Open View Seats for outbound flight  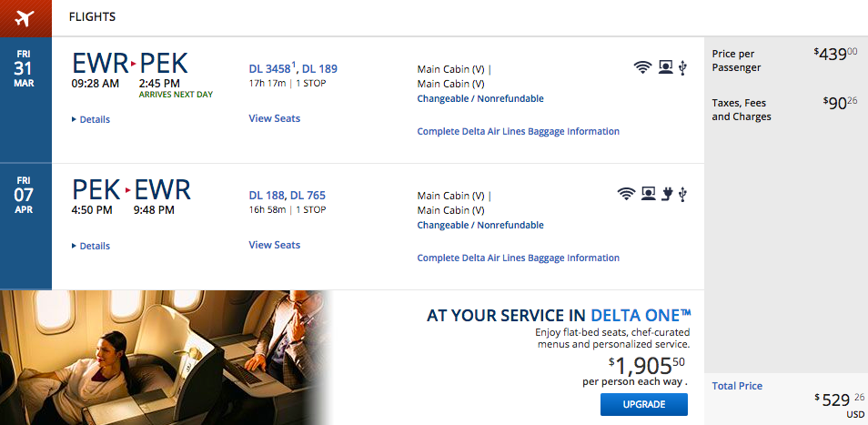point(275,118)
